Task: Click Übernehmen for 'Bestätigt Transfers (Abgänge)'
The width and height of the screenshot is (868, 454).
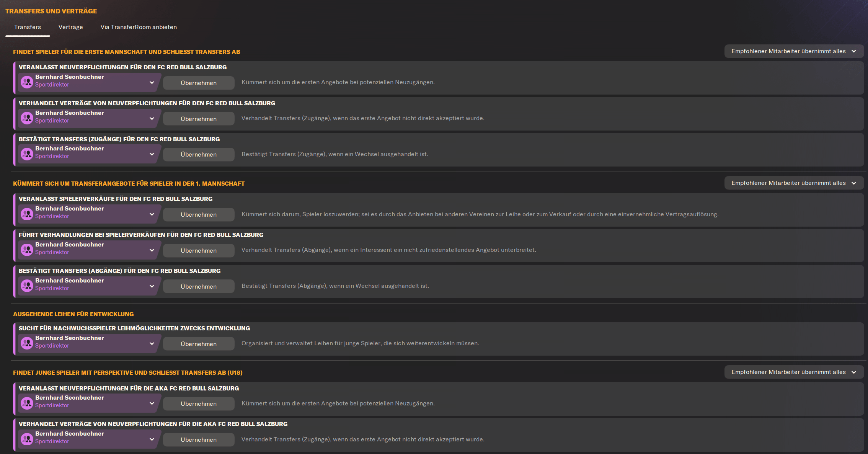Action: (x=199, y=286)
